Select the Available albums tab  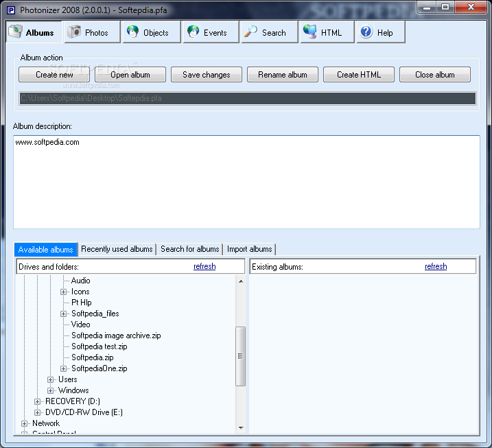point(46,250)
